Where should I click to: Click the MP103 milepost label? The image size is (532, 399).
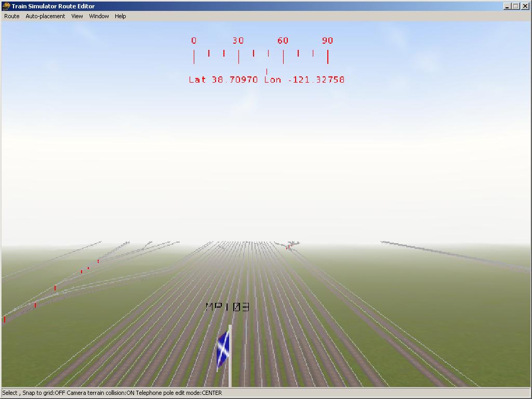coord(228,307)
